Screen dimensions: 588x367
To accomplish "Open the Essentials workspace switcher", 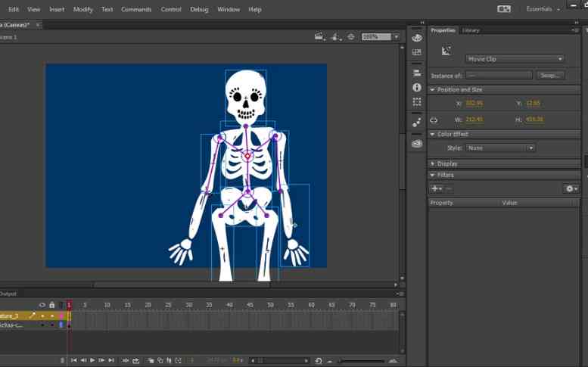I will 543,9.
